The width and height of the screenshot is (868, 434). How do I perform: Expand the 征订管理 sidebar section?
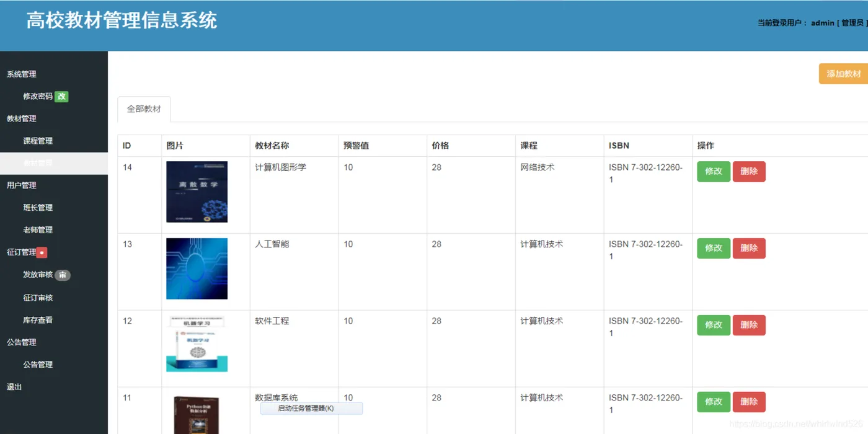(22, 252)
